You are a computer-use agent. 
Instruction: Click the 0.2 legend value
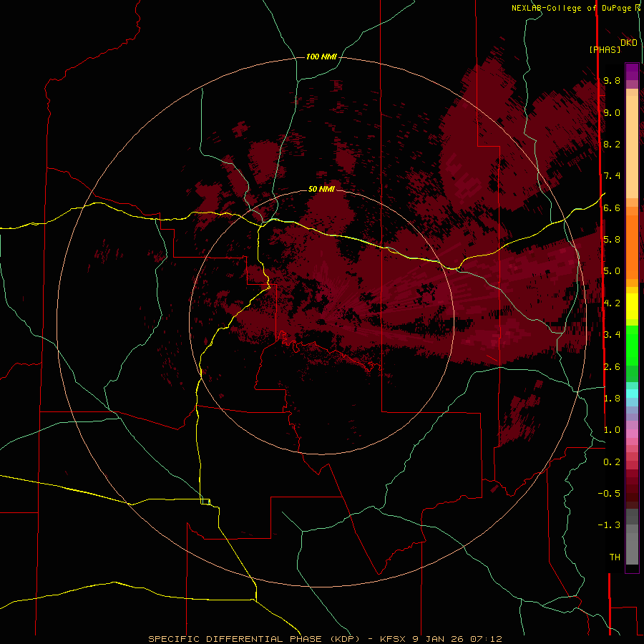[x=612, y=462]
